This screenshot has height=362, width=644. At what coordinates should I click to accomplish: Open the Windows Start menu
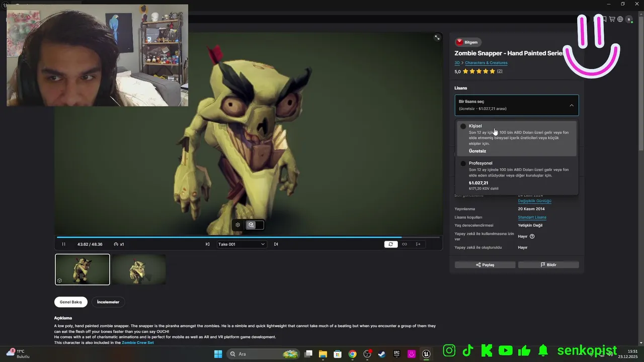pos(218,354)
